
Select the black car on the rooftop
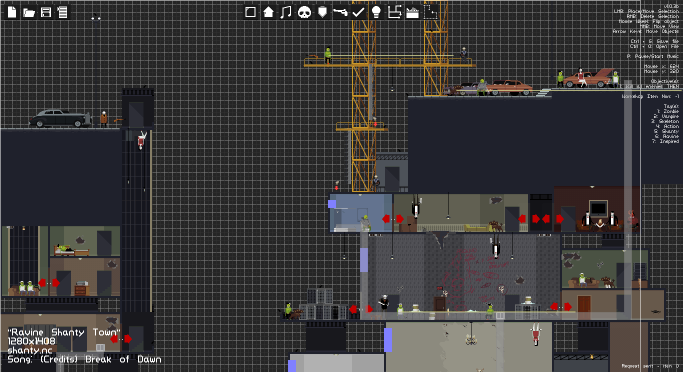[x=60, y=118]
